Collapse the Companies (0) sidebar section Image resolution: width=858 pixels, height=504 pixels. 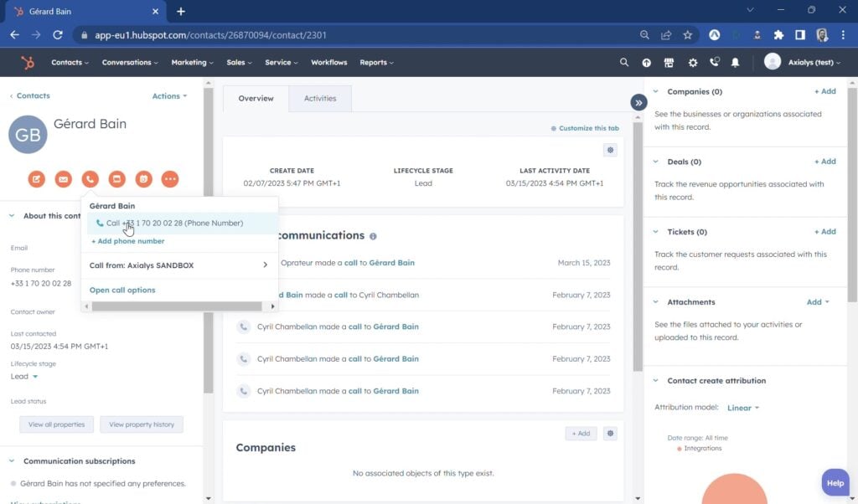coord(655,92)
